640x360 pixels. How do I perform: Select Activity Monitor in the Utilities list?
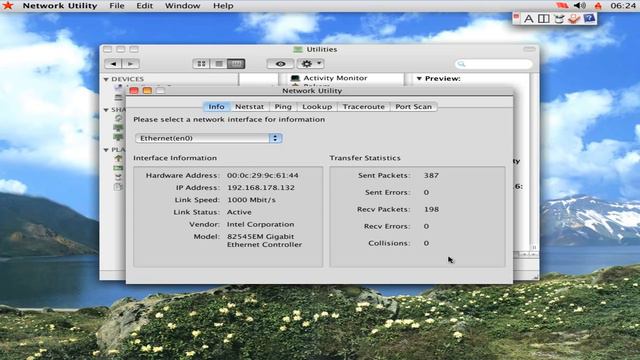coord(335,78)
